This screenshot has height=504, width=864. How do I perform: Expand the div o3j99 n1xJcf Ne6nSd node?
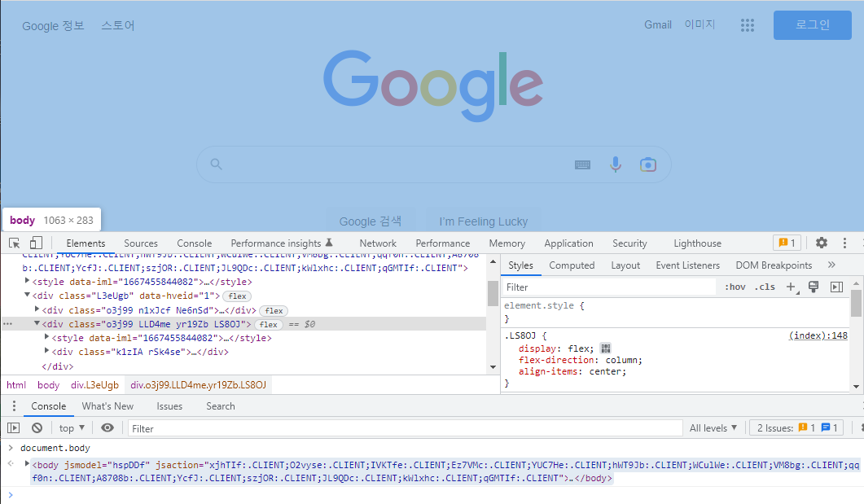(37, 309)
